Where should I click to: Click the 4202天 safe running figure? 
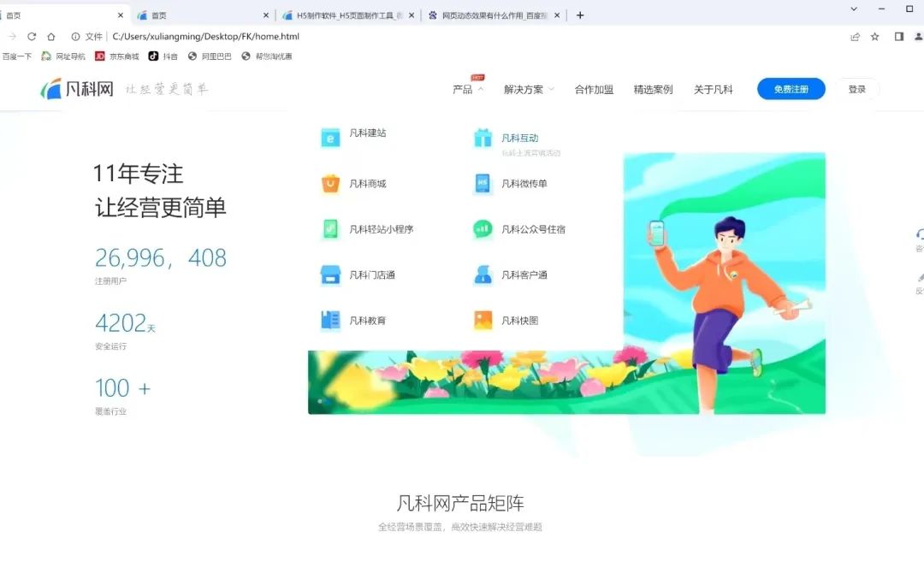(x=125, y=323)
